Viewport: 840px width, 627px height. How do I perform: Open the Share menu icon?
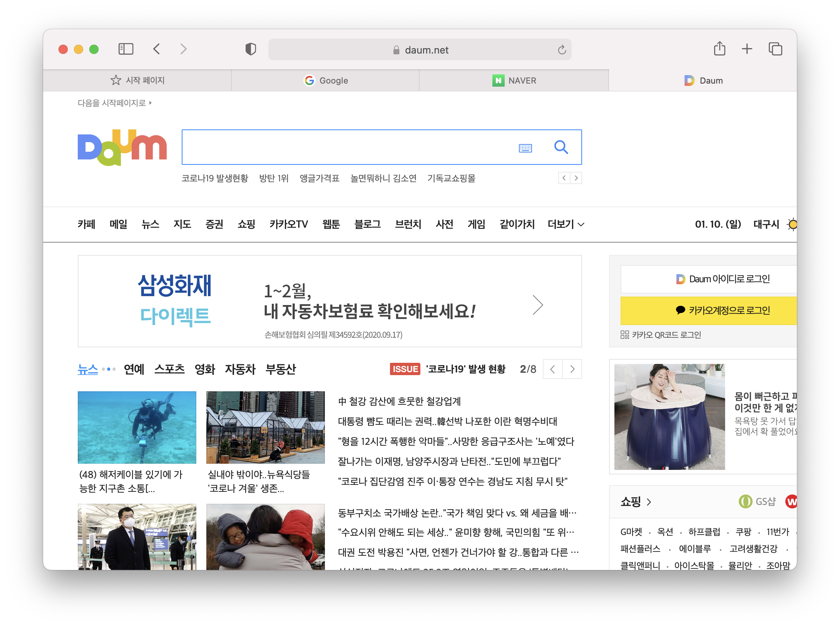[x=719, y=49]
